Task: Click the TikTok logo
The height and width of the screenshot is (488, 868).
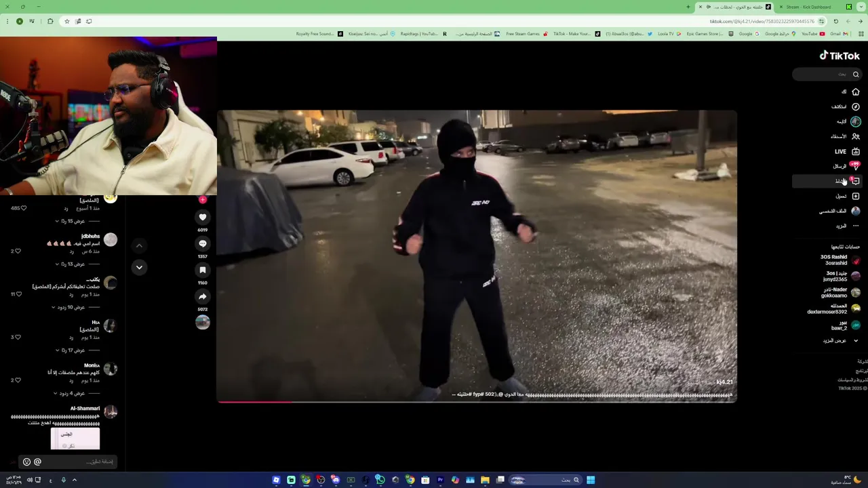Action: pos(840,56)
